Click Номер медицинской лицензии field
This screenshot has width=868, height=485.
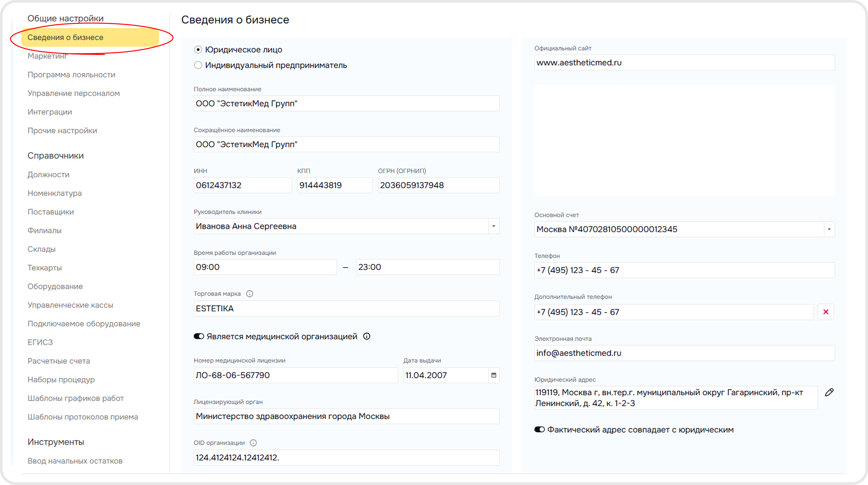tap(296, 375)
